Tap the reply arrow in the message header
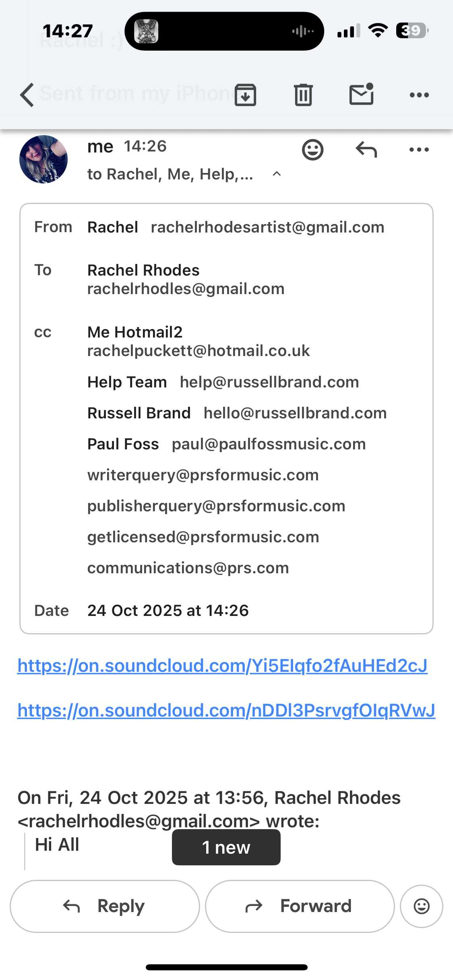The image size is (453, 980). [x=366, y=150]
